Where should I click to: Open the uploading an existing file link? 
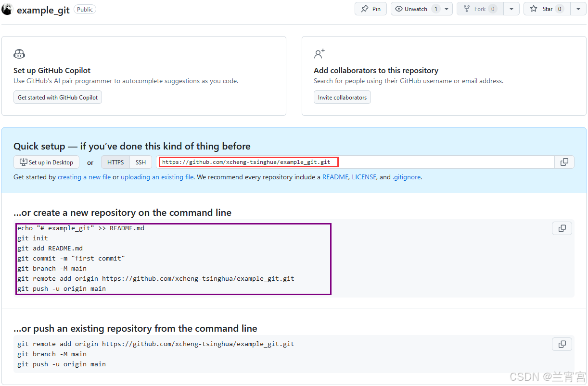[157, 177]
